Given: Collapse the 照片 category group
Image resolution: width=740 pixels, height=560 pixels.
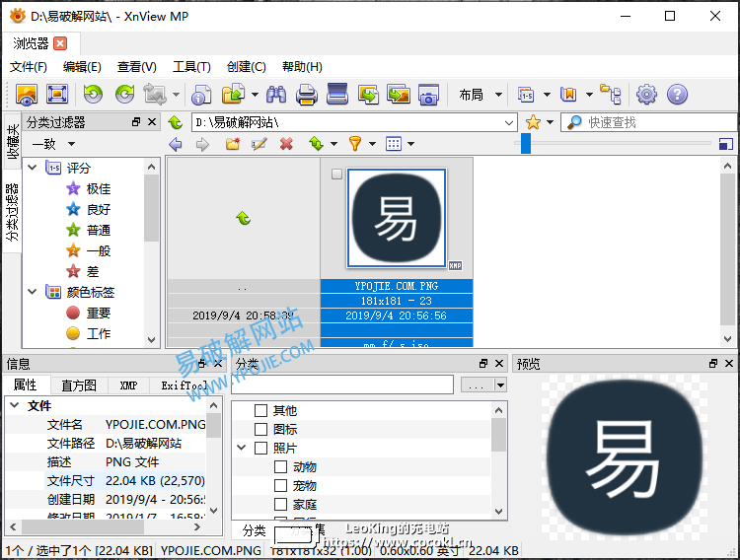Looking at the screenshot, I should pos(241,448).
